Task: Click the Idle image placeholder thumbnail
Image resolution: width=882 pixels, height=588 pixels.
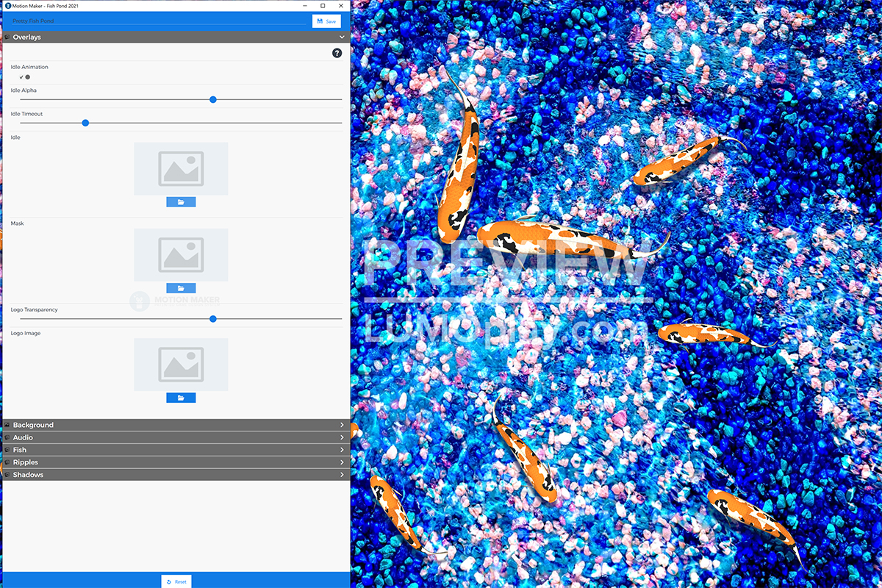Action: 181,168
